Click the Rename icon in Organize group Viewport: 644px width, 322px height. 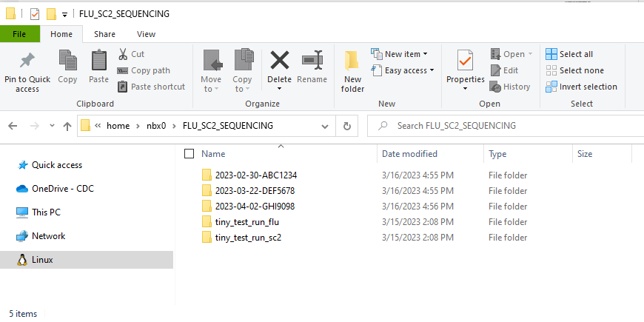coord(312,61)
